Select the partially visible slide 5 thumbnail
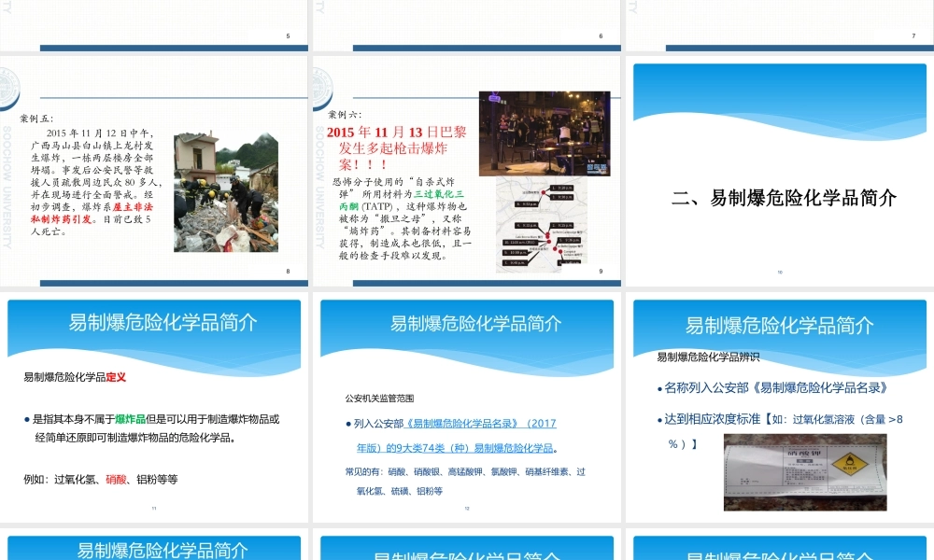 click(x=154, y=25)
